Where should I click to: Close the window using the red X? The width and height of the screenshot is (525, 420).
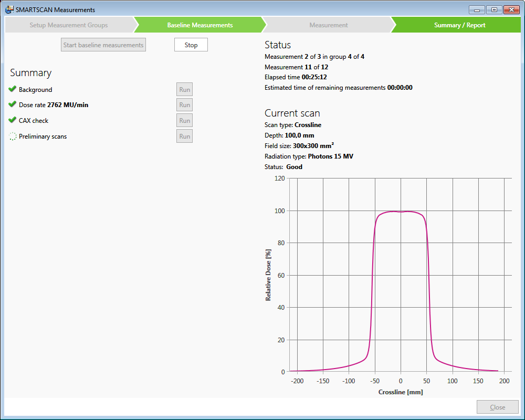coord(511,9)
